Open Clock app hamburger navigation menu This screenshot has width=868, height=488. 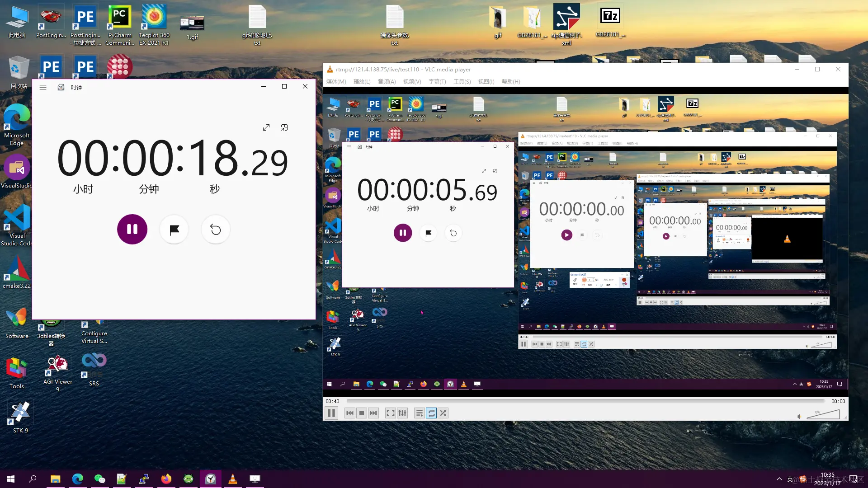coord(43,87)
